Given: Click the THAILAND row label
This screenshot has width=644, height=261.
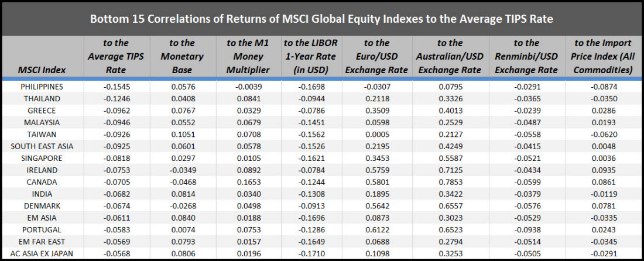Looking at the screenshot, I should [x=42, y=99].
